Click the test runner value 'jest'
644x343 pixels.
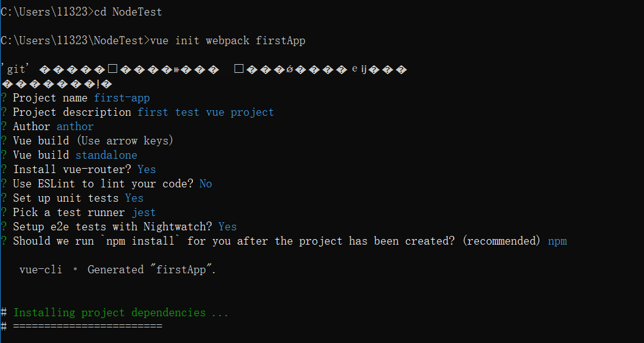pyautogui.click(x=144, y=213)
